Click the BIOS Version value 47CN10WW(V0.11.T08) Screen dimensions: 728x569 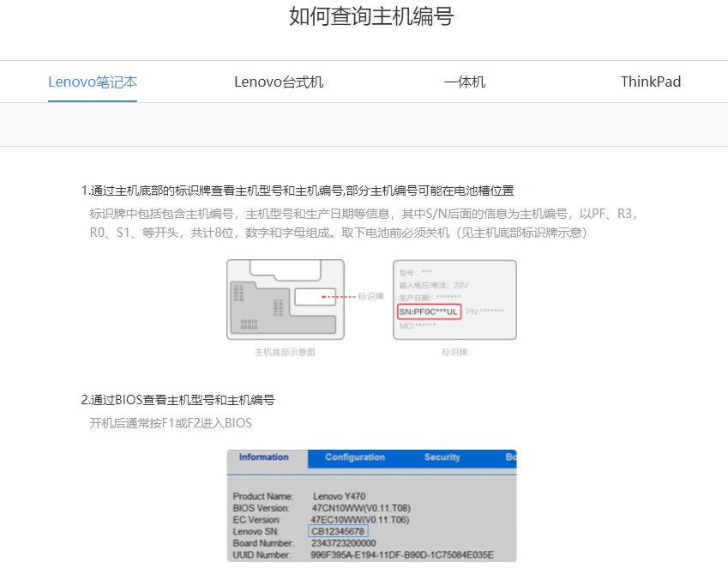[x=361, y=508]
